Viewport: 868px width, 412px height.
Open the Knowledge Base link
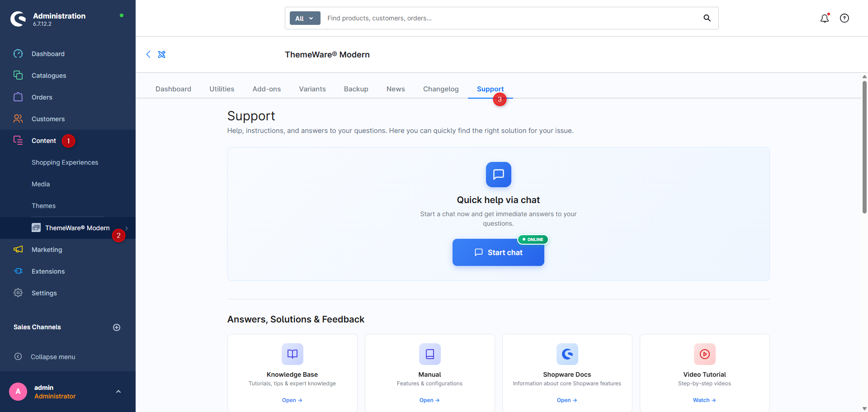(x=292, y=400)
